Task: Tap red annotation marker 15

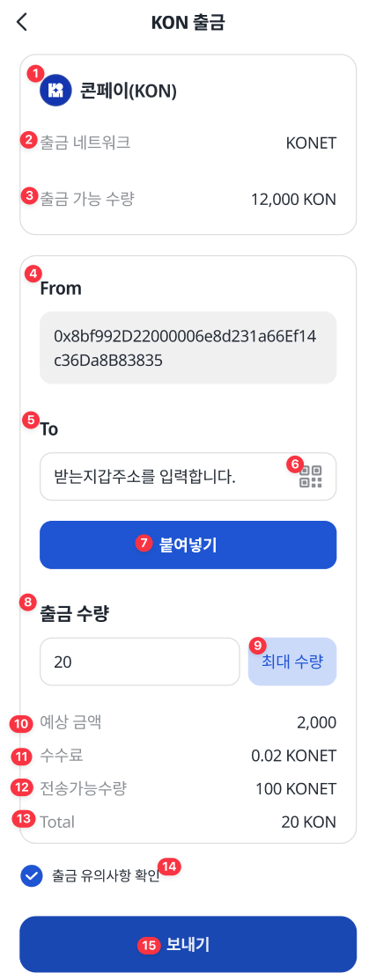Action: [x=148, y=945]
